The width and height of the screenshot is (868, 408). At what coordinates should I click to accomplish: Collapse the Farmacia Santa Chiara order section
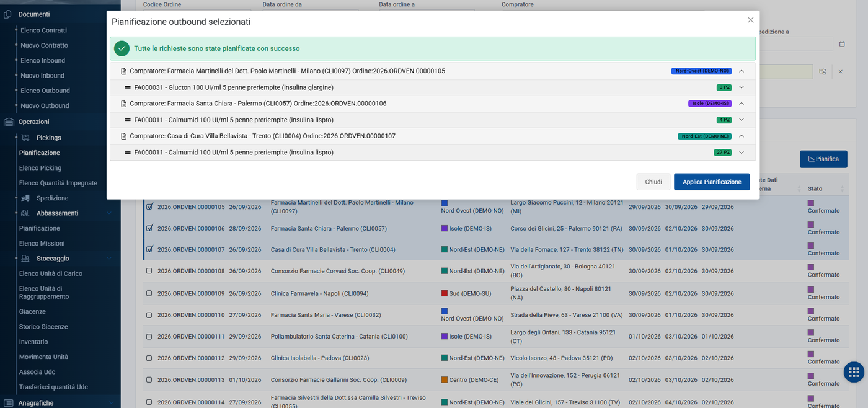click(742, 104)
